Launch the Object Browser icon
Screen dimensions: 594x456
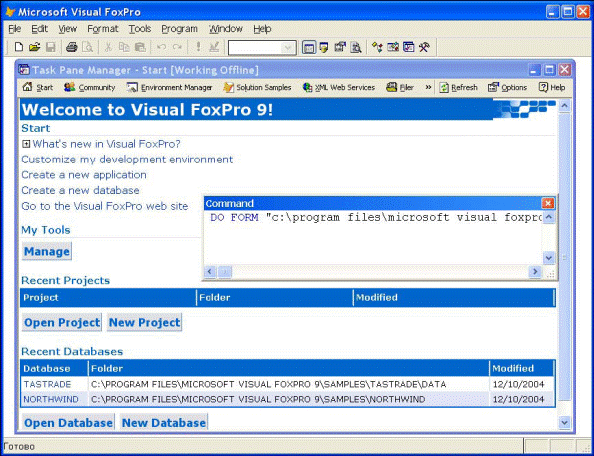pyautogui.click(x=393, y=48)
